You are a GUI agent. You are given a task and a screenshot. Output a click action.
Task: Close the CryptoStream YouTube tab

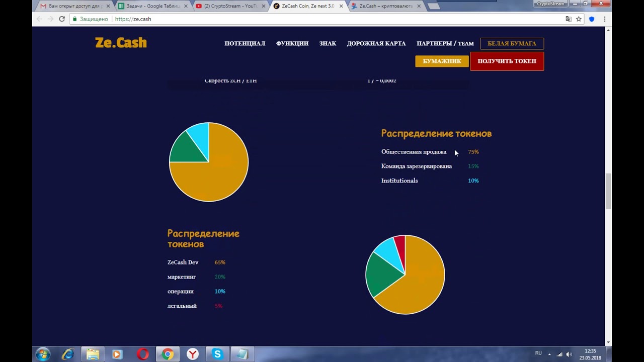pos(263,6)
